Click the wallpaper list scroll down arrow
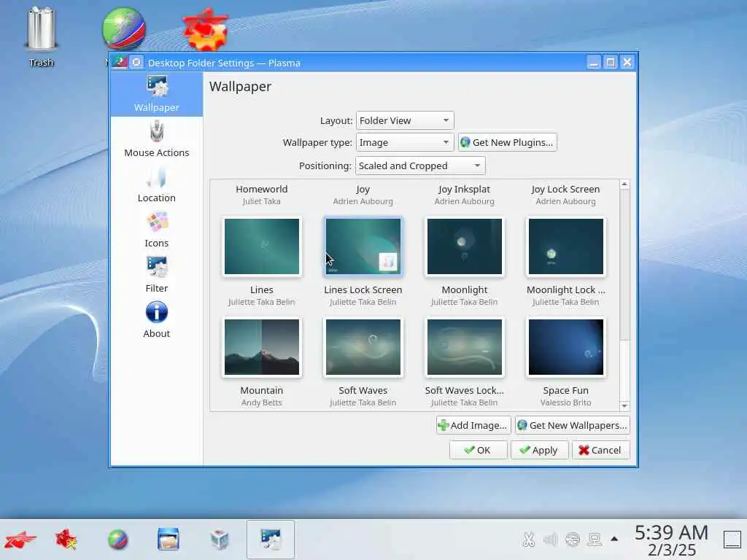Viewport: 747px width, 560px height. (x=624, y=406)
